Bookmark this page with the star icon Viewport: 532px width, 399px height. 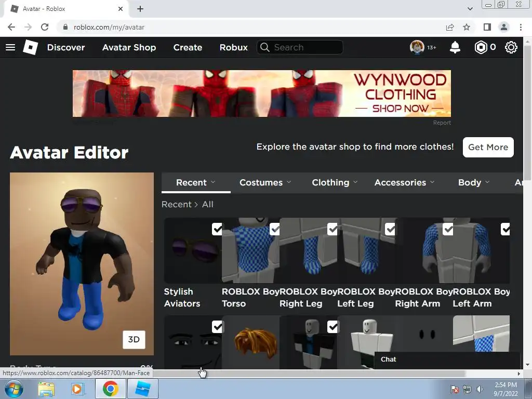click(x=467, y=27)
